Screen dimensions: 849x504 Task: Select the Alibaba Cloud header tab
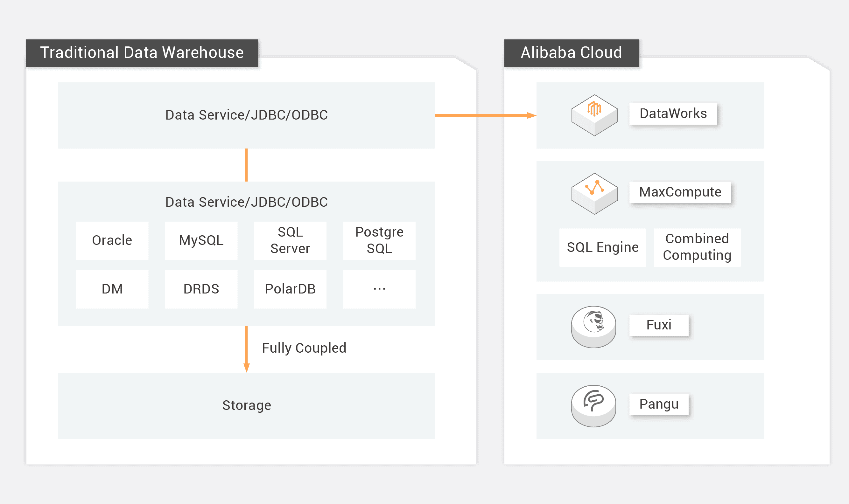(x=571, y=53)
